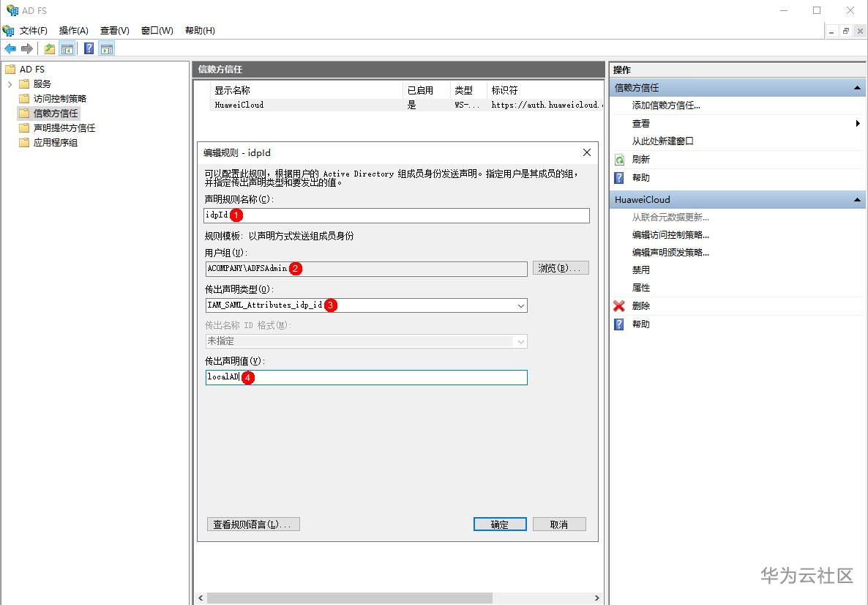
Task: Open the 帮助(H) menu
Action: tap(200, 31)
